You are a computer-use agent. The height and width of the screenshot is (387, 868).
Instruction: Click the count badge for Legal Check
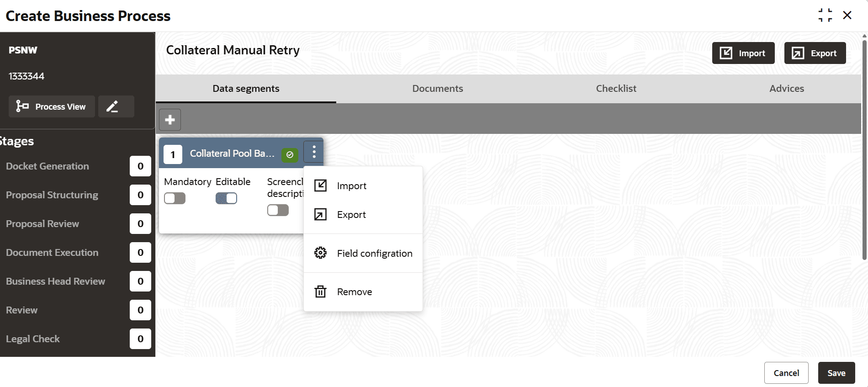pos(140,339)
